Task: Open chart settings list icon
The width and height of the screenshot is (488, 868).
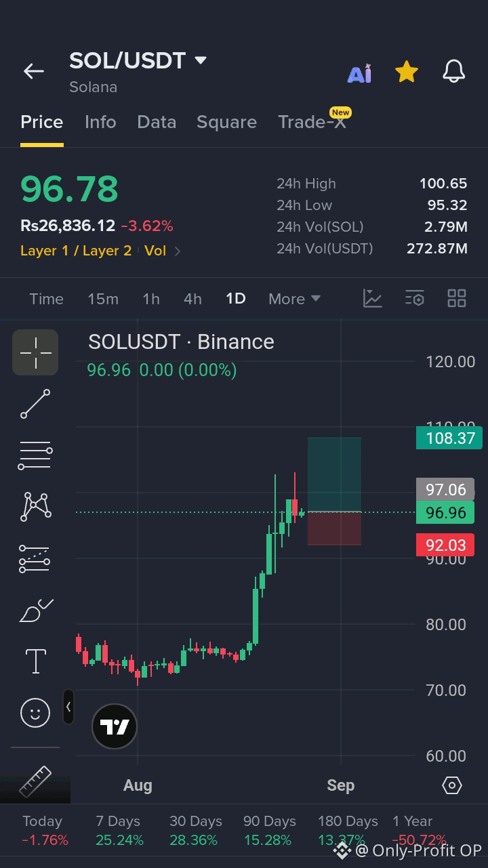Action: 415,298
